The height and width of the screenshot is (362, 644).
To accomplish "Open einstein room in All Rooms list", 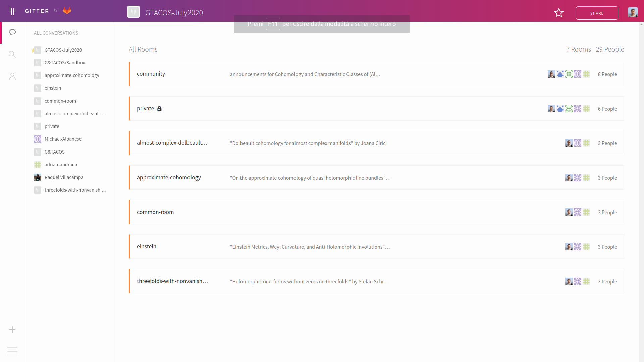I will click(376, 247).
